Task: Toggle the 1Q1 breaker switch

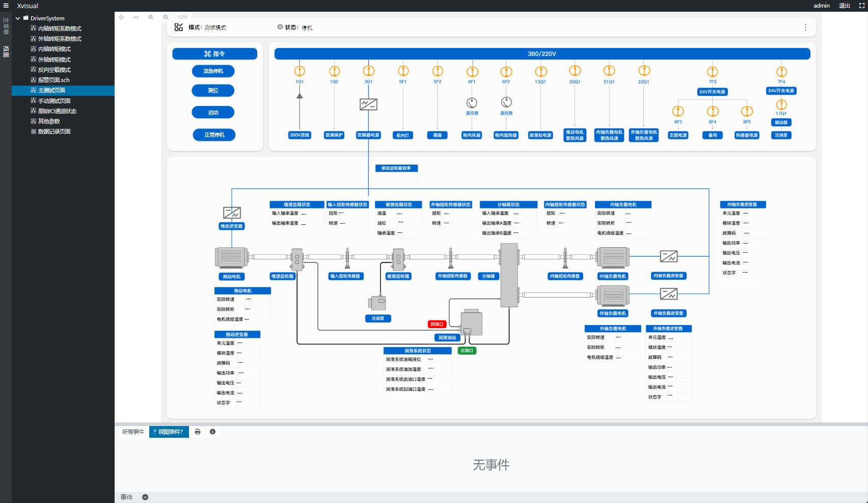Action: point(300,71)
